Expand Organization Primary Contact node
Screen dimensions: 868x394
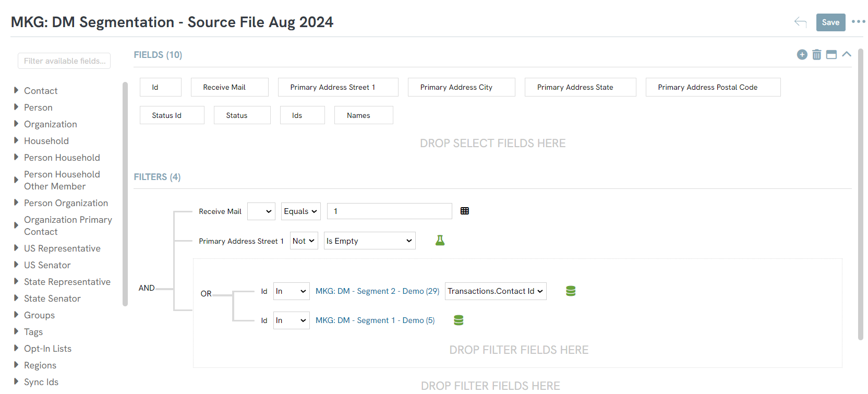coord(16,225)
